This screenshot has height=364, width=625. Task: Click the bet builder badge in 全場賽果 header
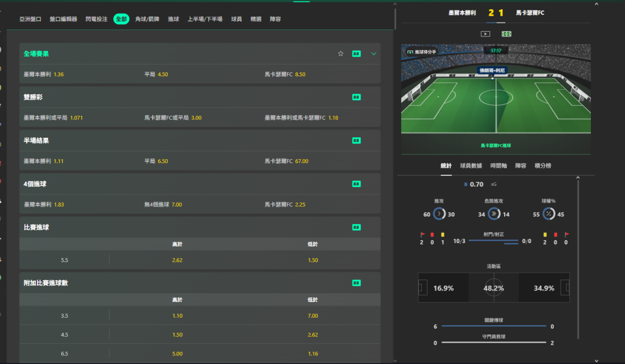click(x=356, y=54)
